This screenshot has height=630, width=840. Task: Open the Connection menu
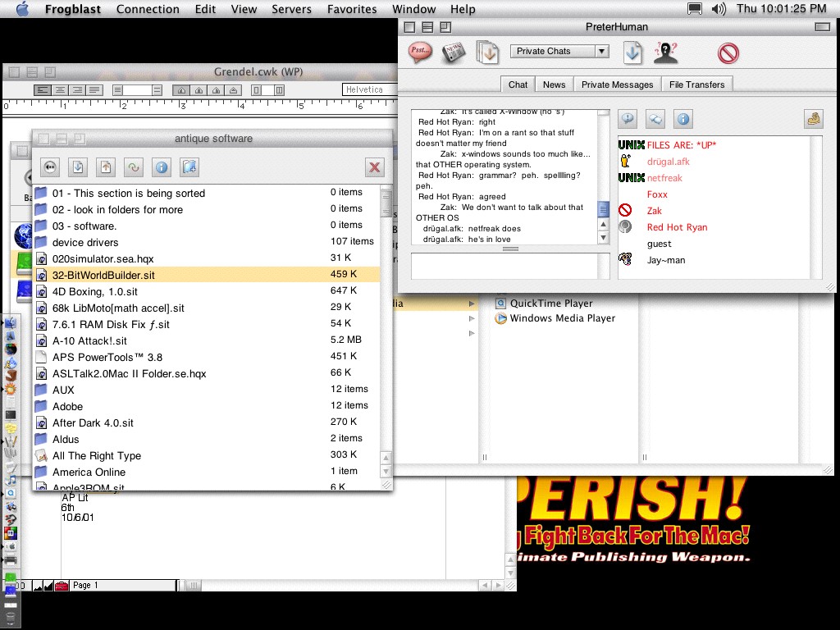tap(148, 9)
